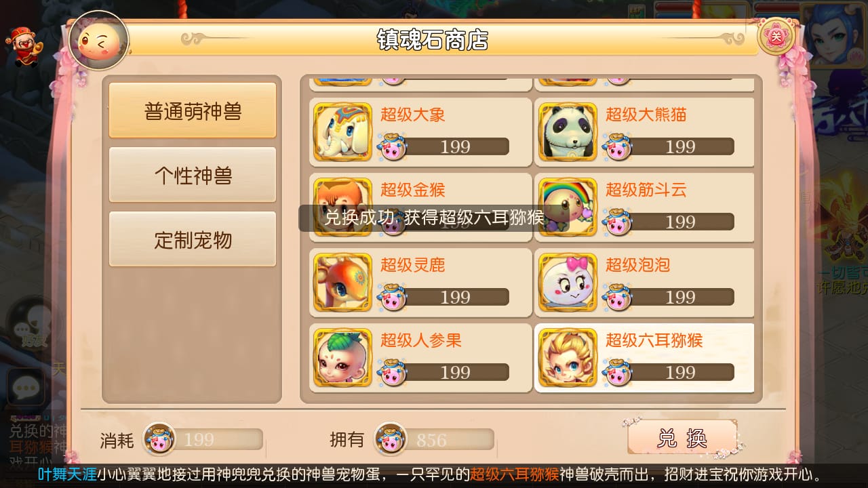The width and height of the screenshot is (868, 488).
Task: Click the 兑换 exchange button
Action: click(x=682, y=439)
